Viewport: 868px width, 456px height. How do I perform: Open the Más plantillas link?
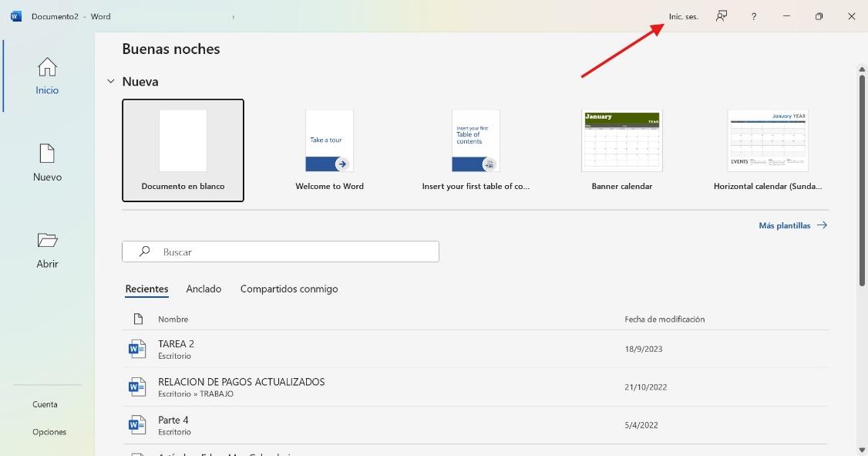click(792, 225)
